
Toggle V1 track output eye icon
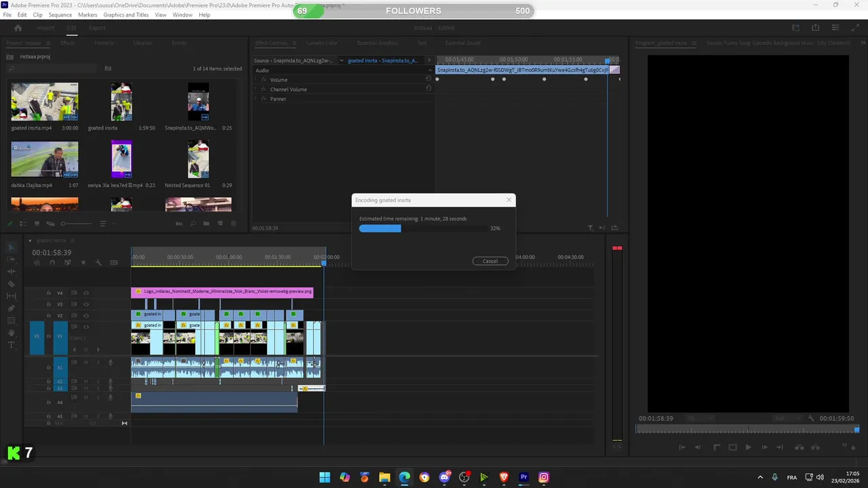tap(86, 327)
